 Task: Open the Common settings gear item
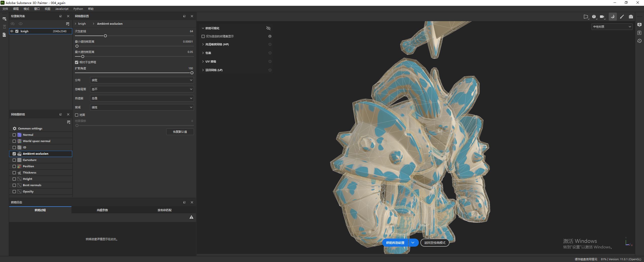tap(30, 128)
